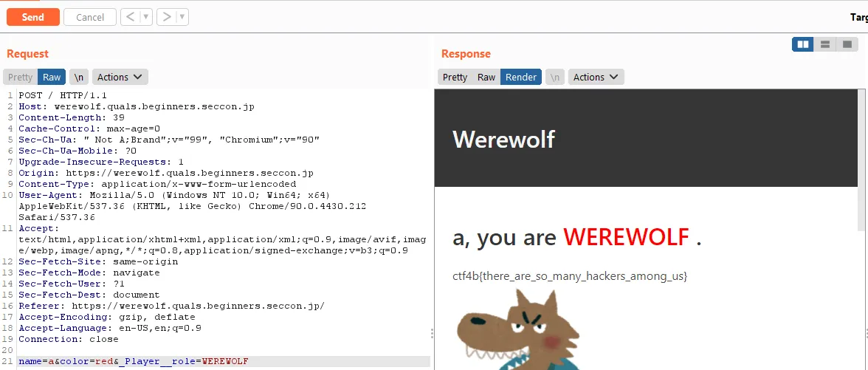This screenshot has width=868, height=370.
Task: Open the back history dropdown arrow
Action: click(x=146, y=17)
